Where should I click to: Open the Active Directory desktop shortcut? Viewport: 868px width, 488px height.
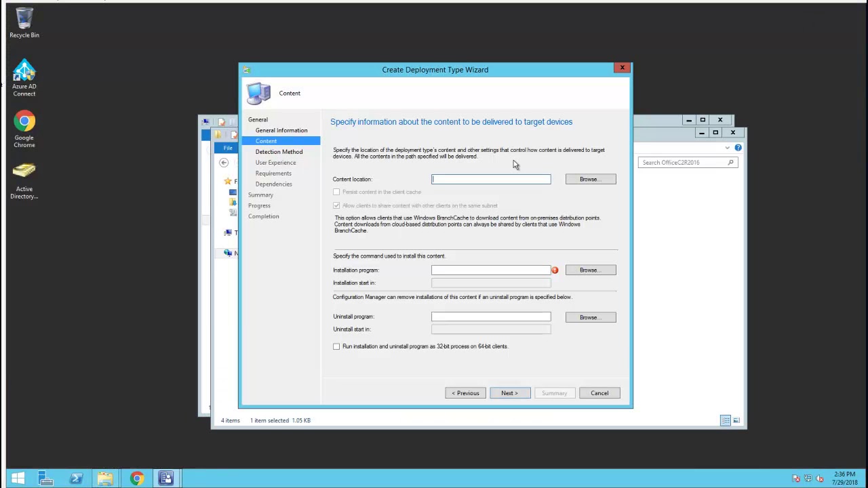[24, 180]
